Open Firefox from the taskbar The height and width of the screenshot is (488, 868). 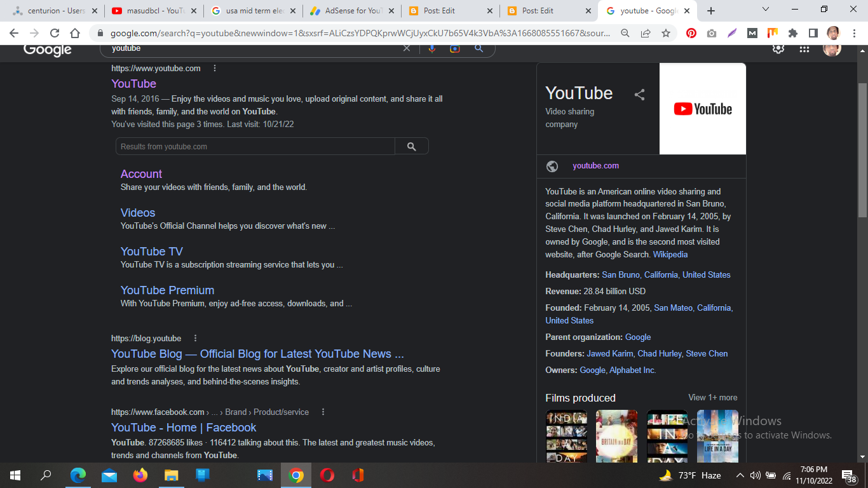pos(140,475)
